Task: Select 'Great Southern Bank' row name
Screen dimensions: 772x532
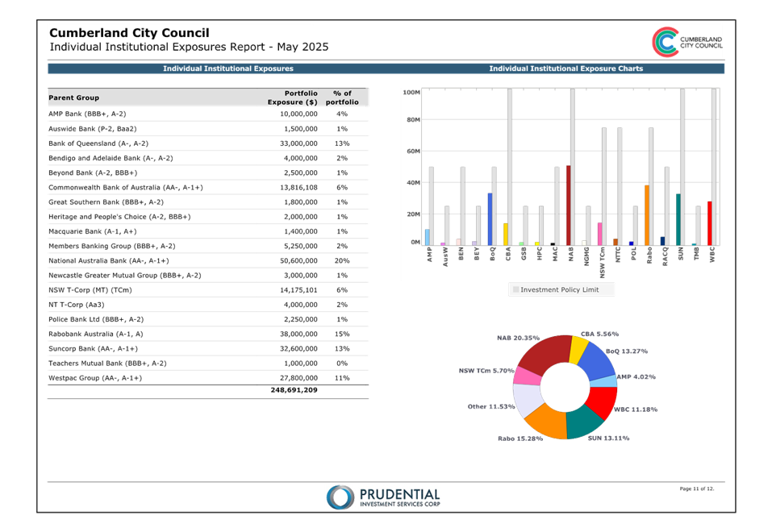Action: click(106, 202)
